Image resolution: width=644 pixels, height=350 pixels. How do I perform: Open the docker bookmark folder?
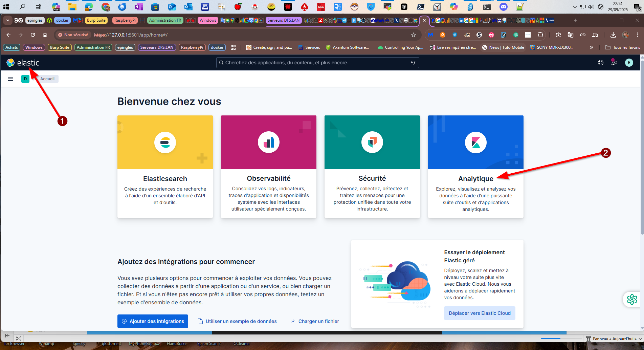[x=217, y=47]
